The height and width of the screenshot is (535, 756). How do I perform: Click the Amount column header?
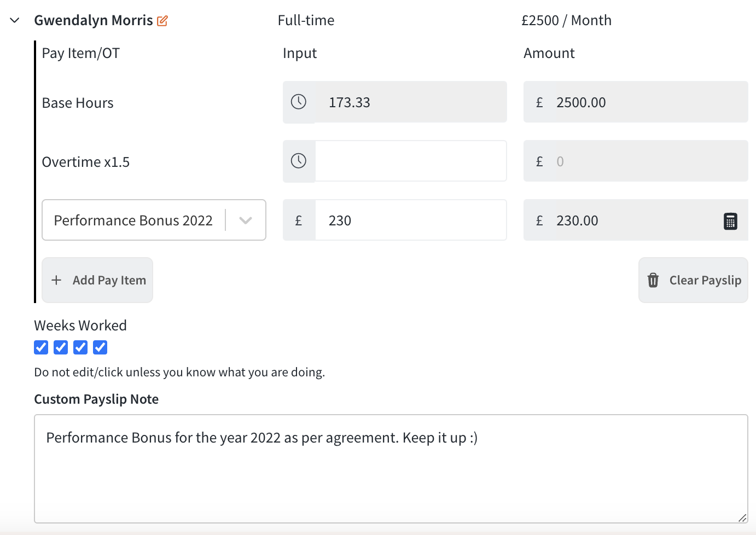(x=549, y=54)
